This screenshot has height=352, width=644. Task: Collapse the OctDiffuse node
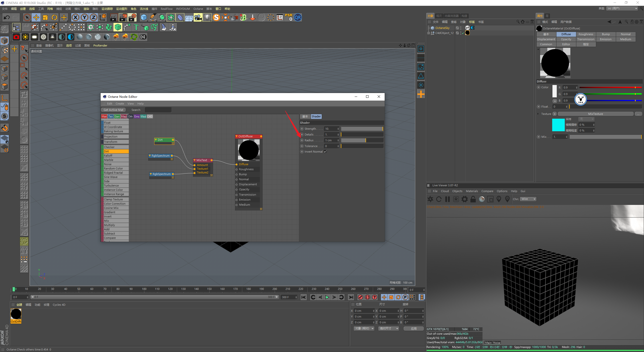click(x=236, y=136)
